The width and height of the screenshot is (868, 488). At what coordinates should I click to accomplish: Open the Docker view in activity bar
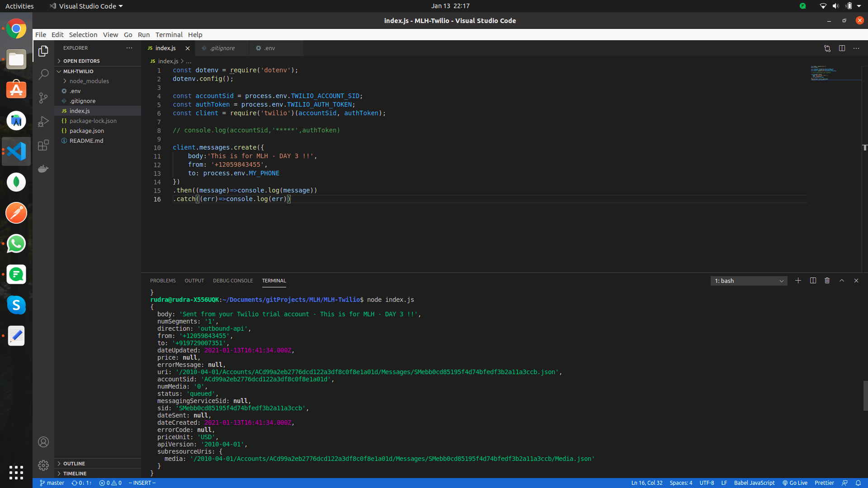[43, 169]
